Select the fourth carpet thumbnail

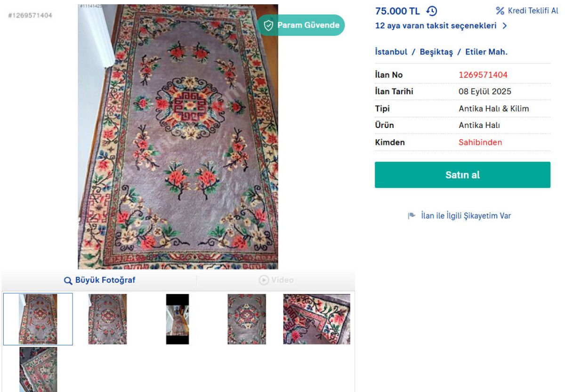247,319
